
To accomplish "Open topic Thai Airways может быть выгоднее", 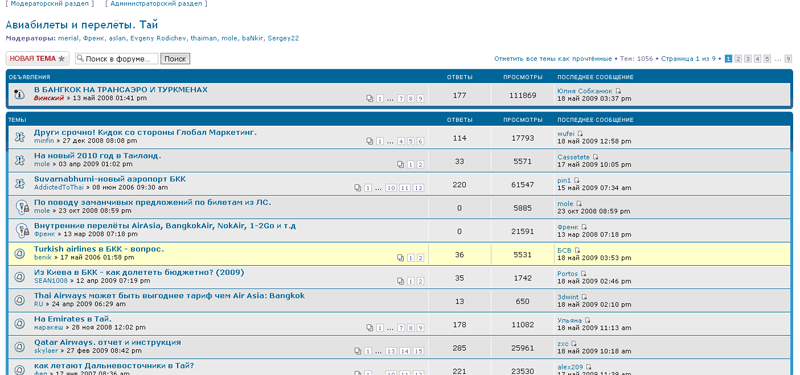I will pos(169,296).
